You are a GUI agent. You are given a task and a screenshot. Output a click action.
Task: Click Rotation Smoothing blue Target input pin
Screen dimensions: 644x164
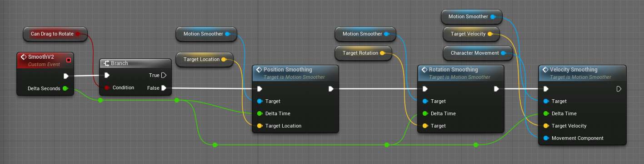[425, 101]
